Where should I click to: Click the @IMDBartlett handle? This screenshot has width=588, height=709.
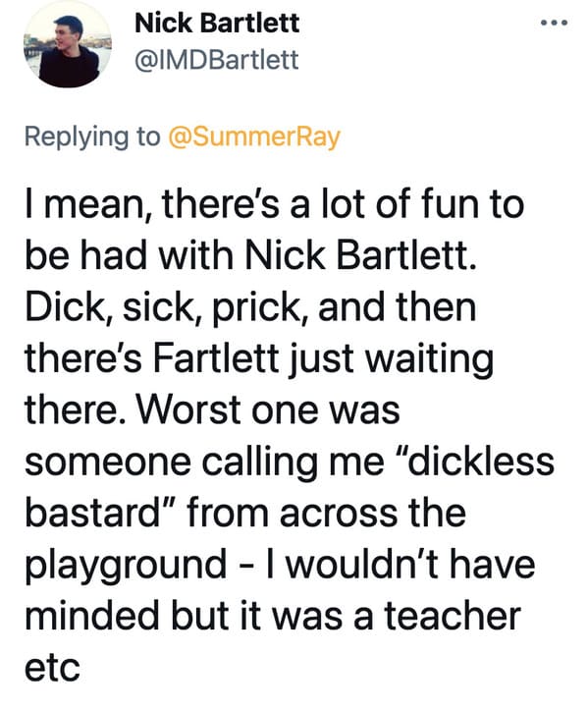click(x=217, y=60)
